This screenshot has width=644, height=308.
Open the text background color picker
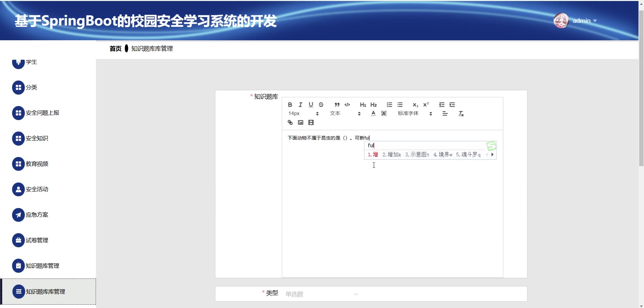pos(384,114)
